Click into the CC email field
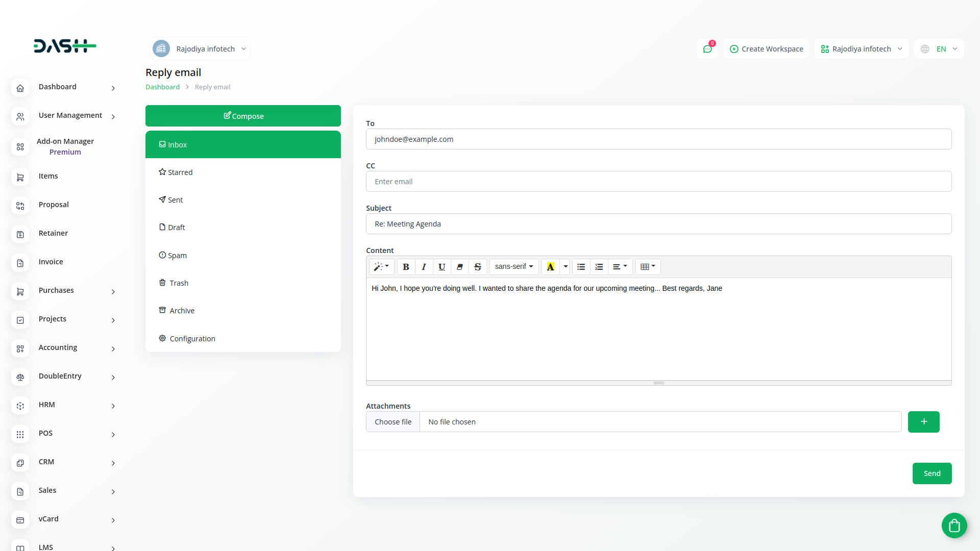980x551 pixels. click(658, 182)
